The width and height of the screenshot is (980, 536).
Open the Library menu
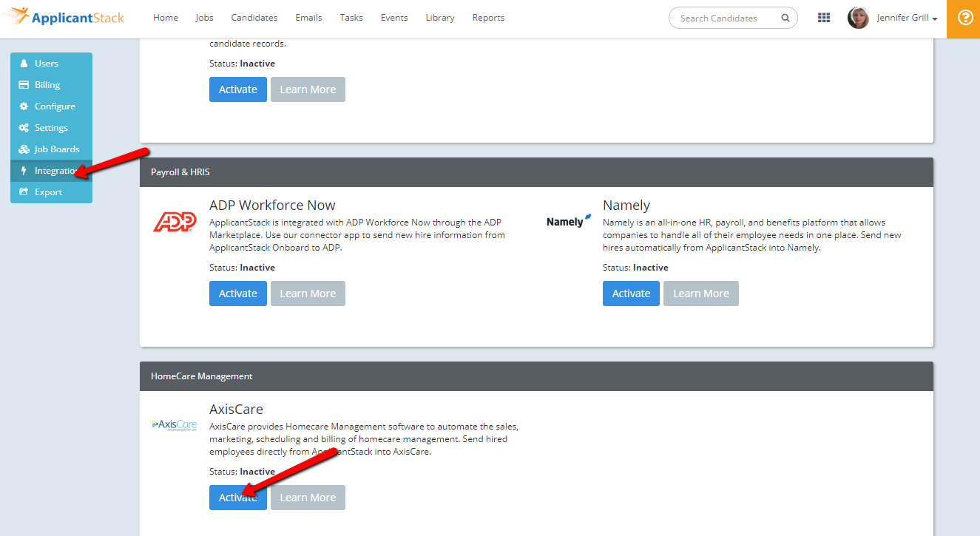[x=440, y=18]
